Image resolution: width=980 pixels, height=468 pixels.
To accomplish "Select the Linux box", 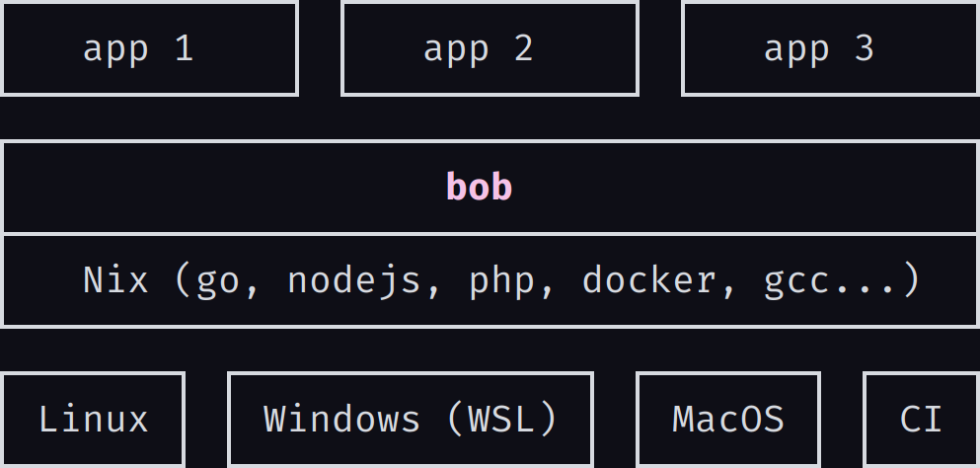I will 93,420.
